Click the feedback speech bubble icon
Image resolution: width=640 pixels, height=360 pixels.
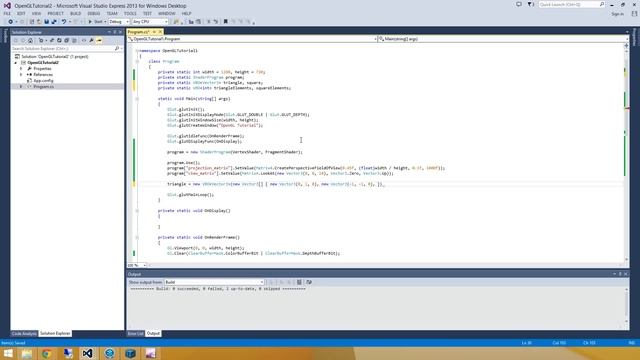[519, 4]
